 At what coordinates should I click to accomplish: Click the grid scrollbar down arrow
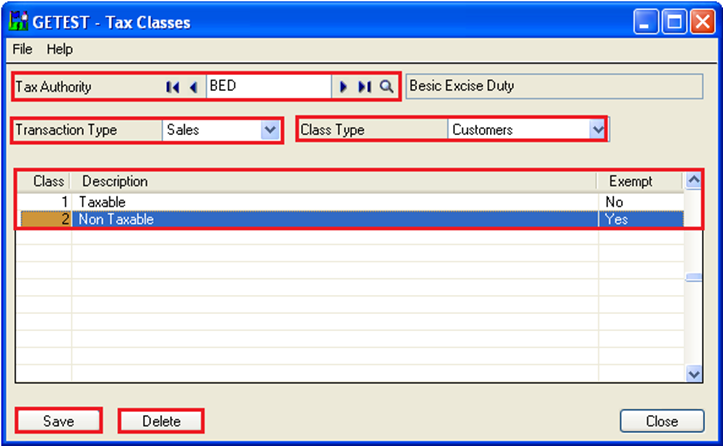(x=693, y=374)
